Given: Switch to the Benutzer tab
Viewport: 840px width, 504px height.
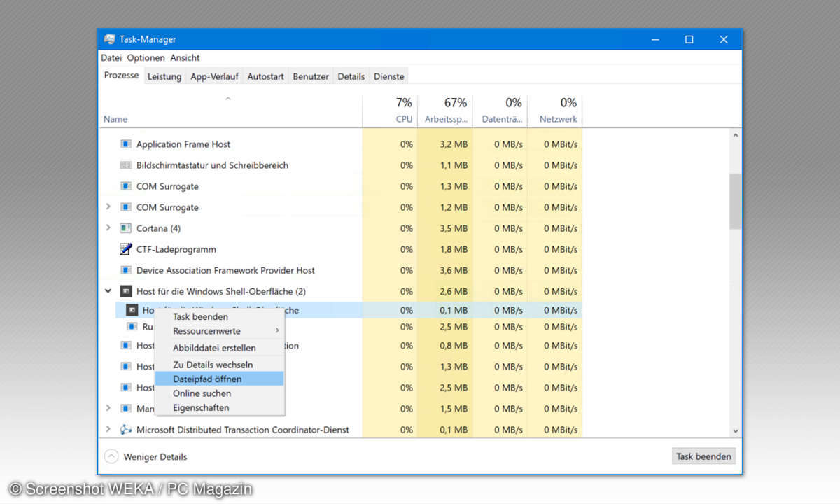Looking at the screenshot, I should 311,76.
